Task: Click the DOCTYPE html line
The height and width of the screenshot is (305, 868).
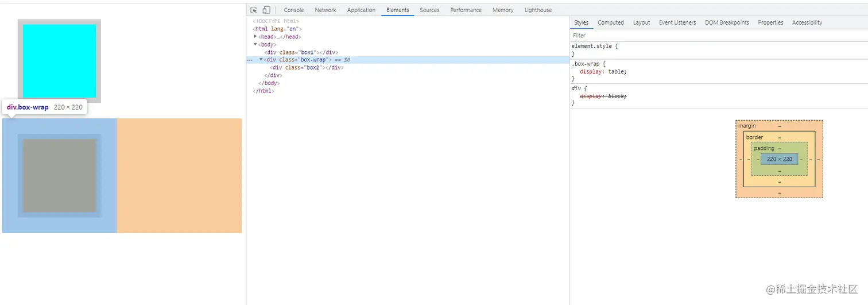Action: (x=276, y=21)
